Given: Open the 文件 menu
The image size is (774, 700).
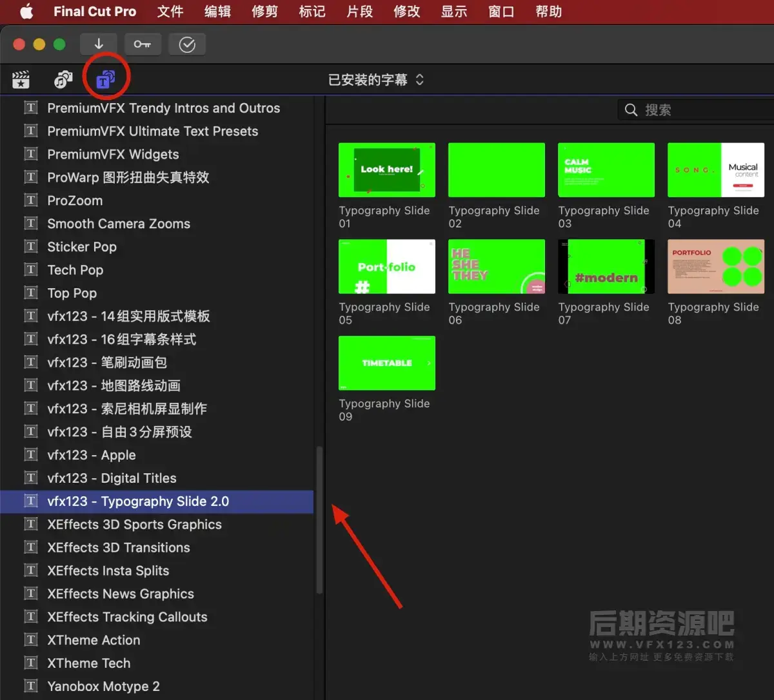Looking at the screenshot, I should tap(170, 12).
